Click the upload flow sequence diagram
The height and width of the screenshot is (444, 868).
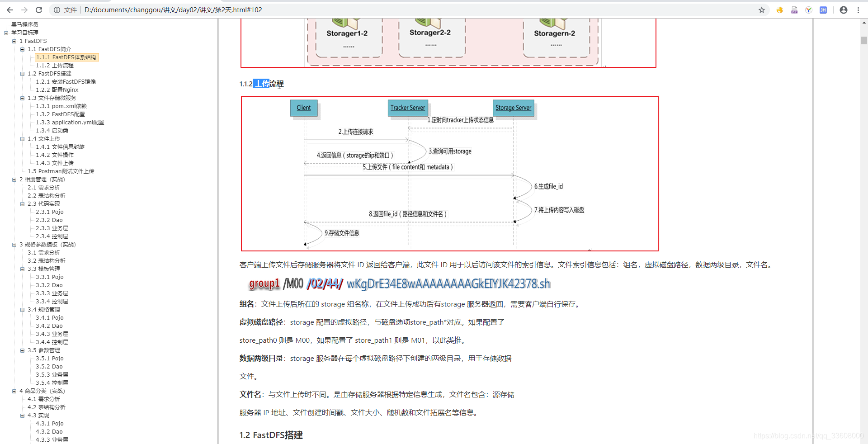pyautogui.click(x=450, y=174)
